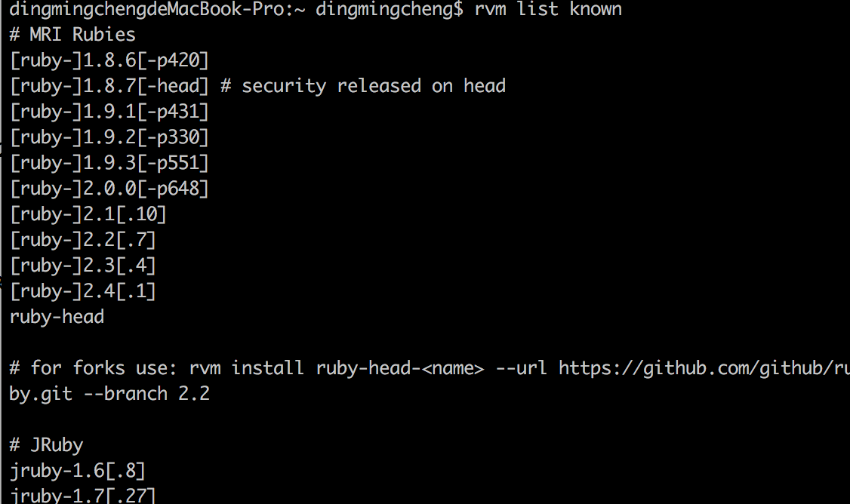Screen dimensions: 850x504
Task: Select the [ruby-]1.9.3[-p551] line
Action: 109,162
